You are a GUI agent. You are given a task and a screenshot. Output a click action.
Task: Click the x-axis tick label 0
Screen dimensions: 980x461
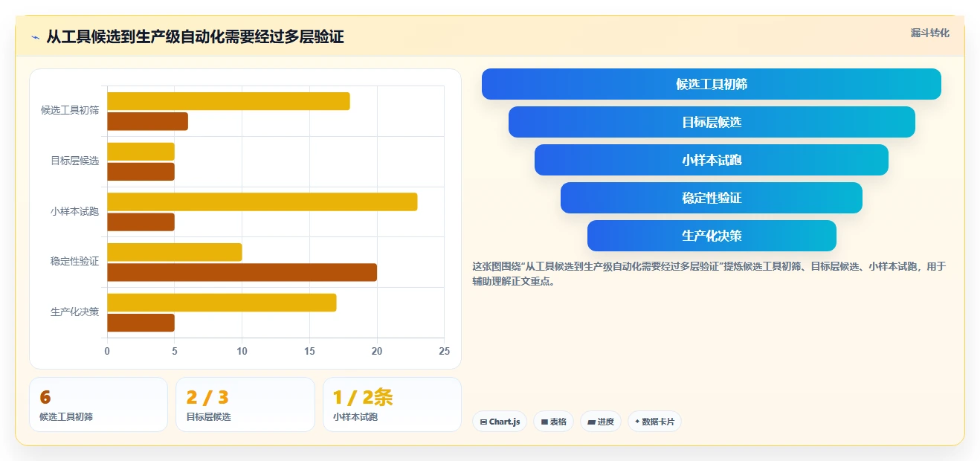click(x=107, y=351)
